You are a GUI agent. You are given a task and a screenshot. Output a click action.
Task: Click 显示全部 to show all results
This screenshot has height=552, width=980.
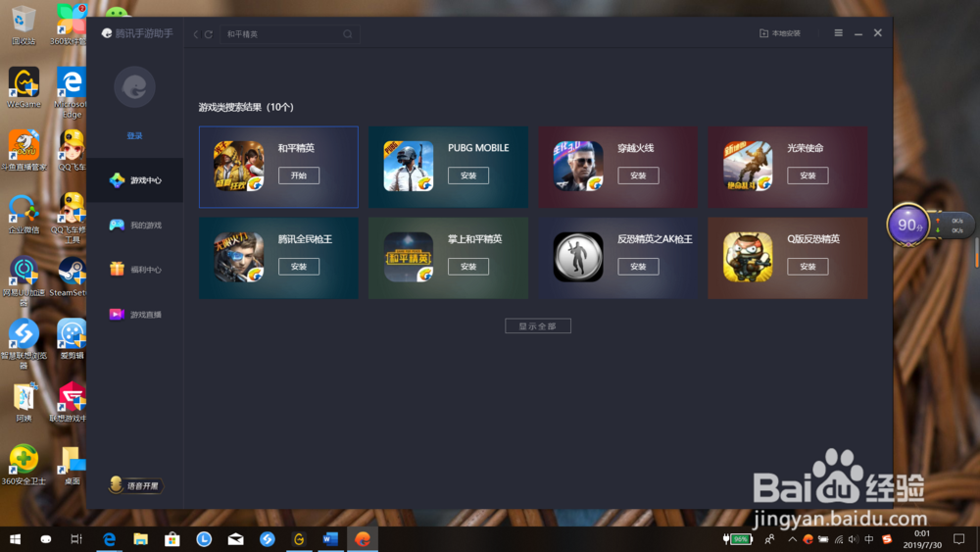click(x=537, y=326)
